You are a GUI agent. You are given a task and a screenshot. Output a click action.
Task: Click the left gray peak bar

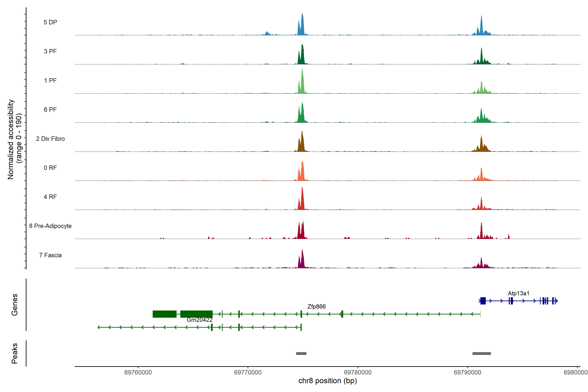coord(301,353)
